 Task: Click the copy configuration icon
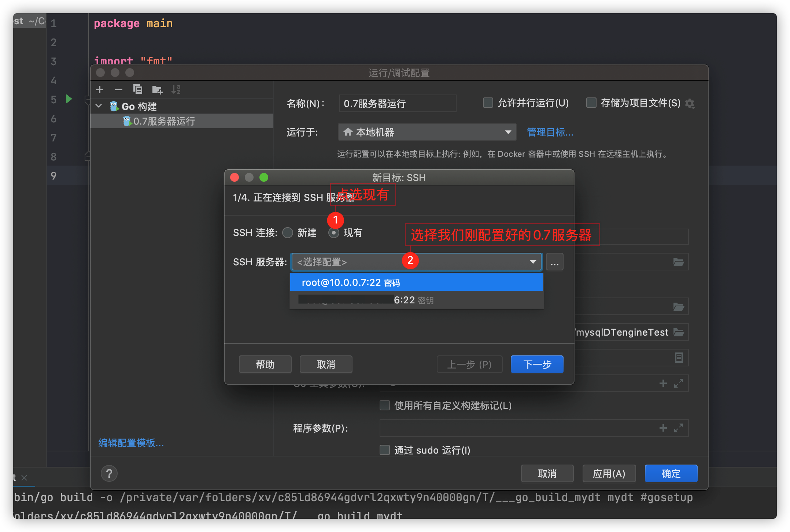pyautogui.click(x=138, y=89)
